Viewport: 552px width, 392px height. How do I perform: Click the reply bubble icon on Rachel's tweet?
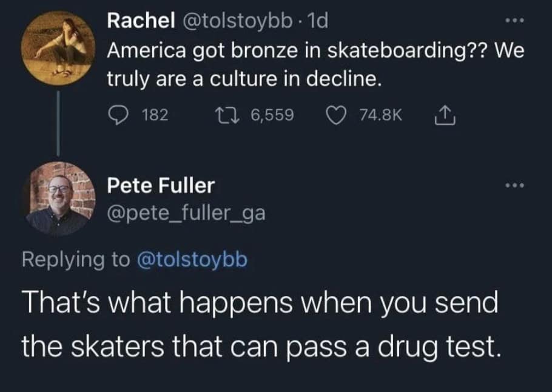(x=118, y=115)
